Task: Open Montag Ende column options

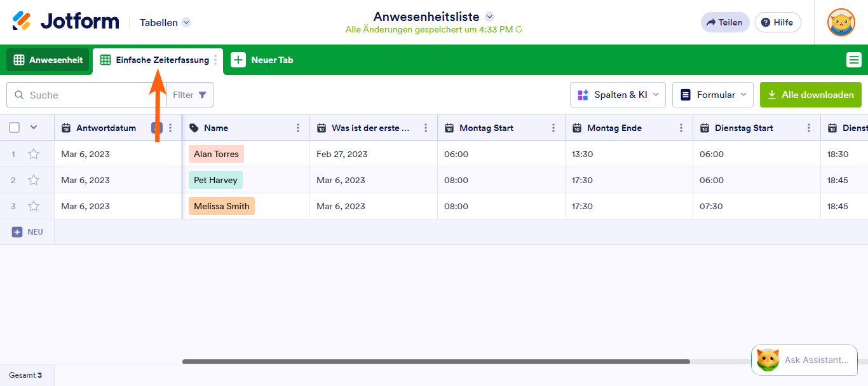Action: tap(681, 128)
